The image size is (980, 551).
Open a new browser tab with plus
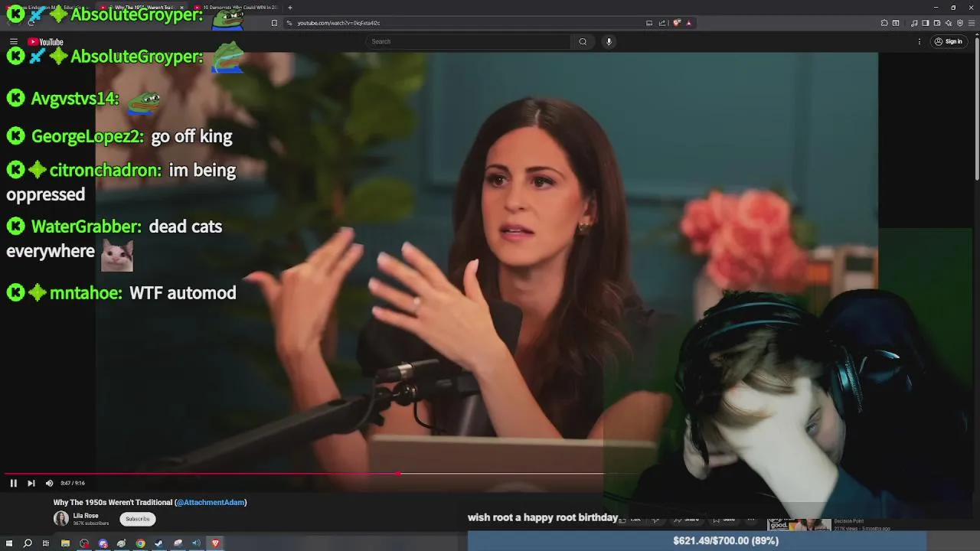(x=289, y=8)
